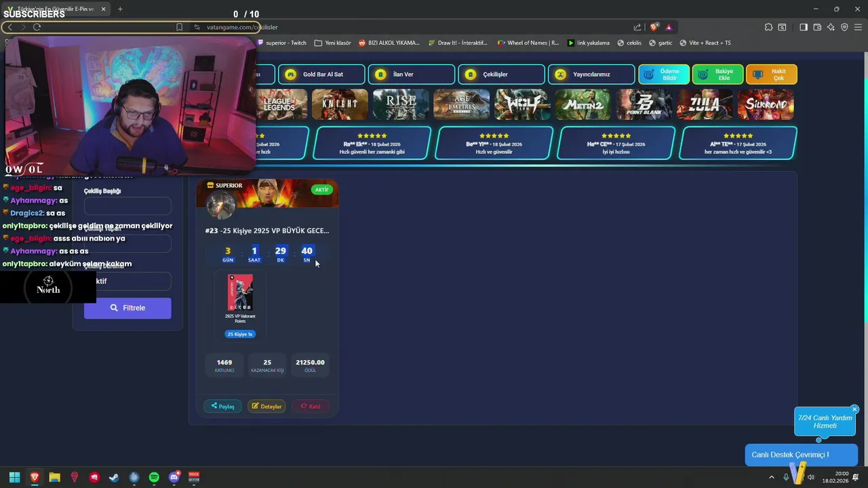Open the BIZI ALKOL YIKAMA bookmark
Screen dimensions: 868x488
(x=389, y=43)
